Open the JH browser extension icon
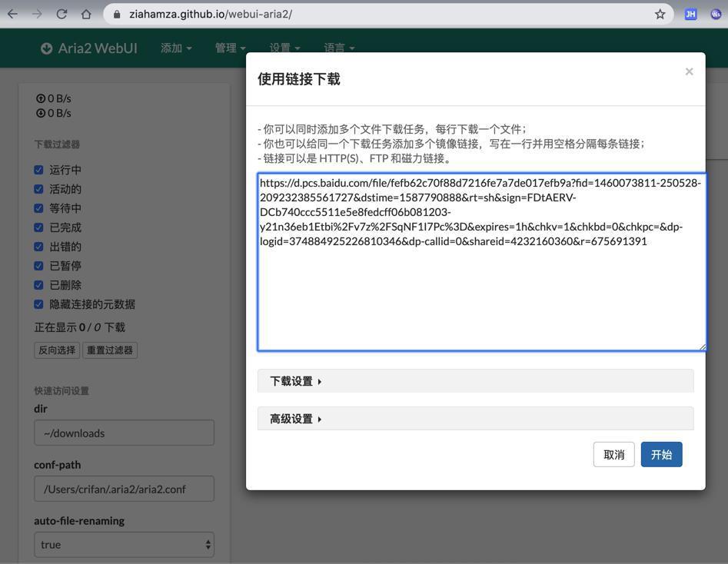This screenshot has width=728, height=564. [691, 15]
